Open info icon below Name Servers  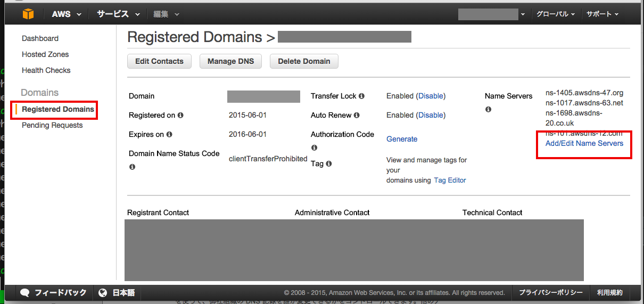click(x=488, y=109)
